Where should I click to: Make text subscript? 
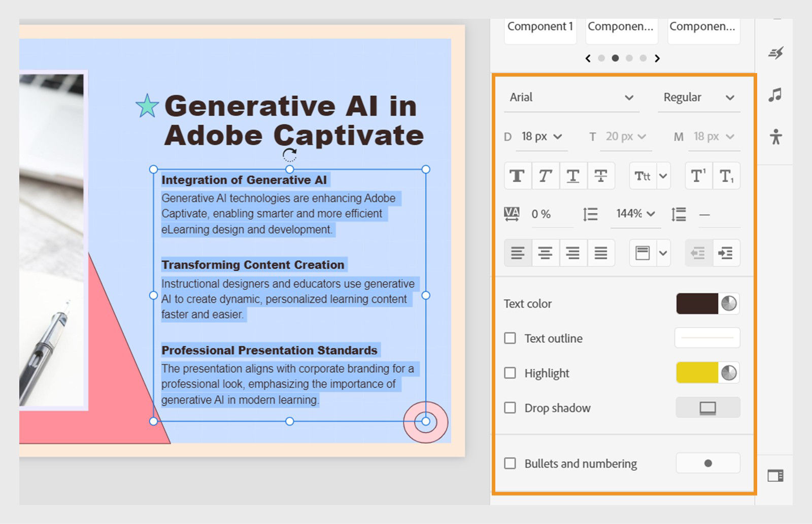[726, 176]
